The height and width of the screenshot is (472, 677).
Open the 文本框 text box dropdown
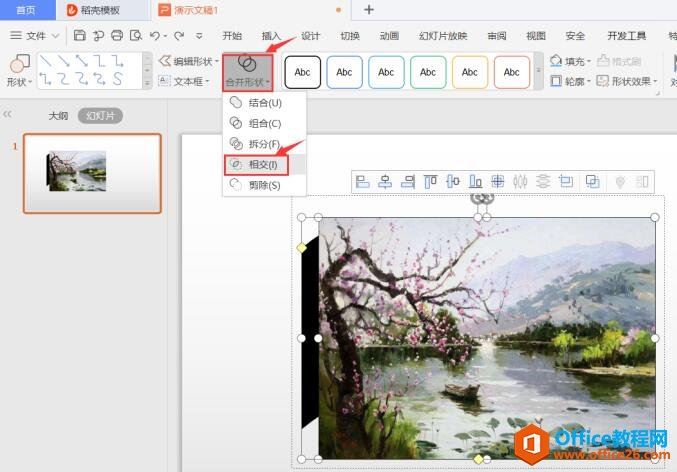(x=185, y=81)
